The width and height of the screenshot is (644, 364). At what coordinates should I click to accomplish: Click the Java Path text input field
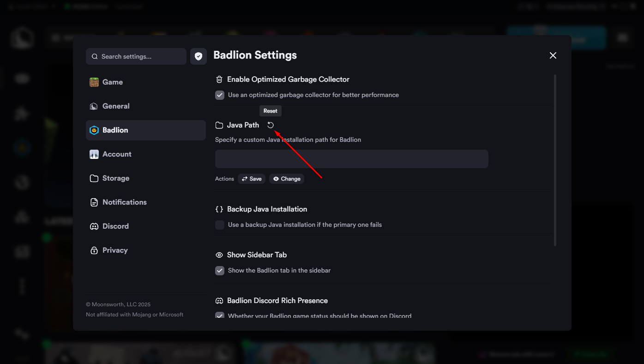click(351, 159)
